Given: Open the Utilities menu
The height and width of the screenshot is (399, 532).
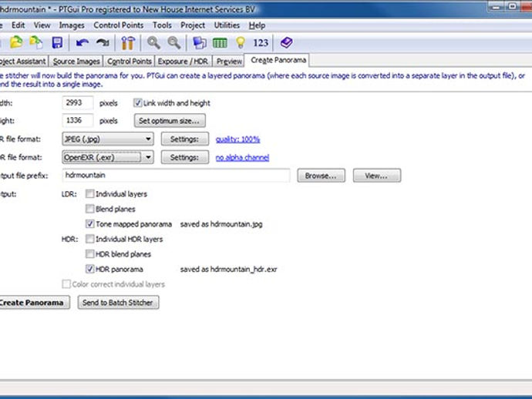Looking at the screenshot, I should pos(227,25).
